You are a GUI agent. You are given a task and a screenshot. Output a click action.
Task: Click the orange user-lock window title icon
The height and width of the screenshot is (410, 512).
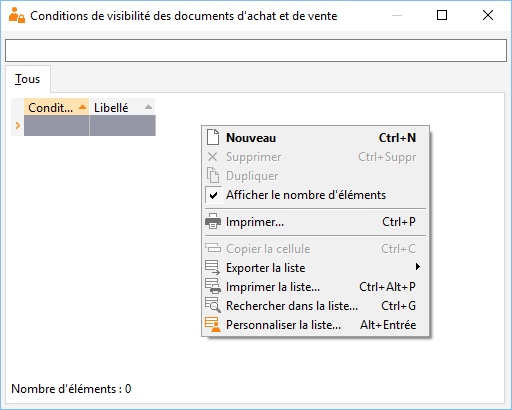pyautogui.click(x=17, y=15)
